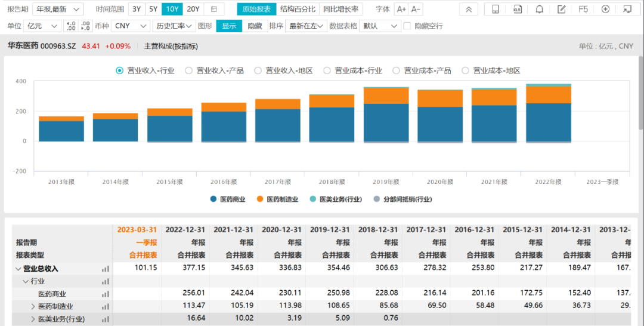Select the 营业成本-地区 radio button

click(466, 70)
